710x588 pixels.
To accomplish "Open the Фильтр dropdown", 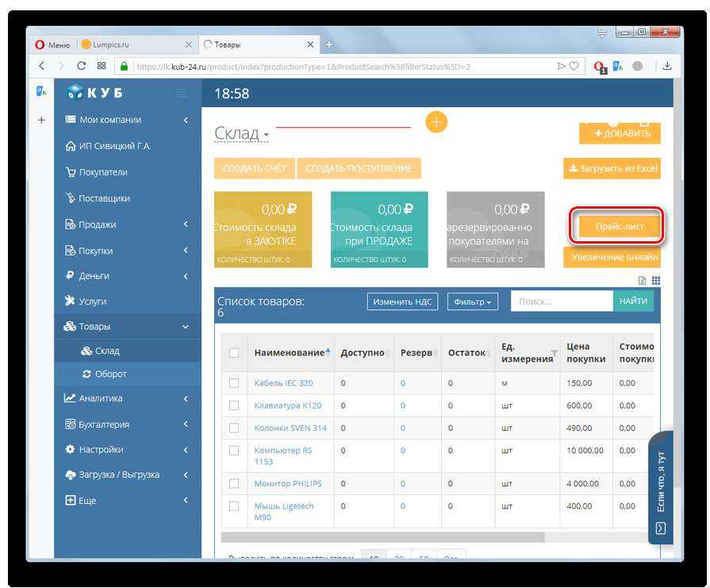I will click(474, 302).
